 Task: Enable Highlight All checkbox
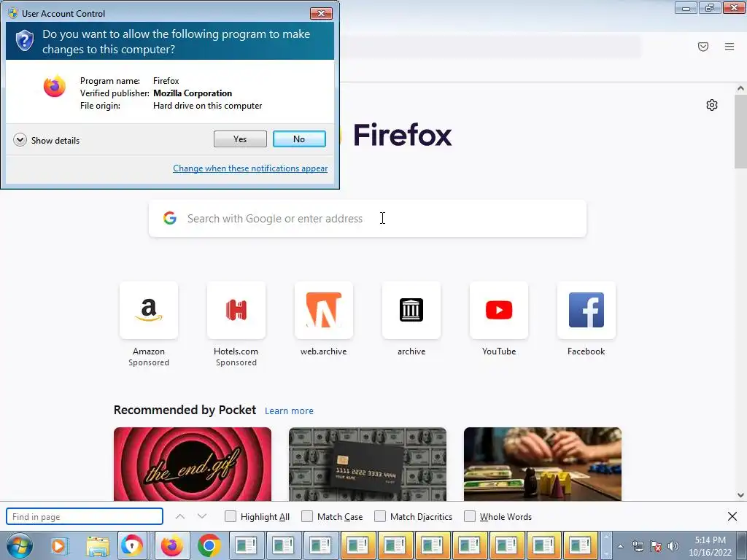[231, 517]
